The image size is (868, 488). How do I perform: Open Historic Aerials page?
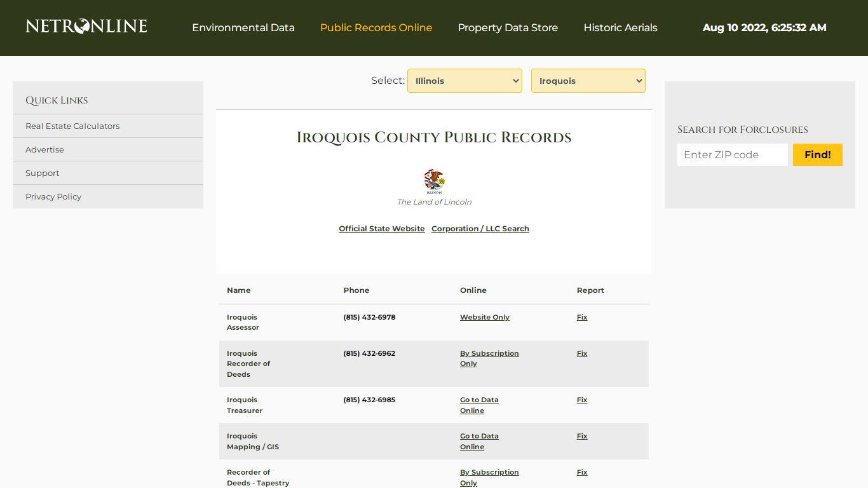(x=620, y=28)
